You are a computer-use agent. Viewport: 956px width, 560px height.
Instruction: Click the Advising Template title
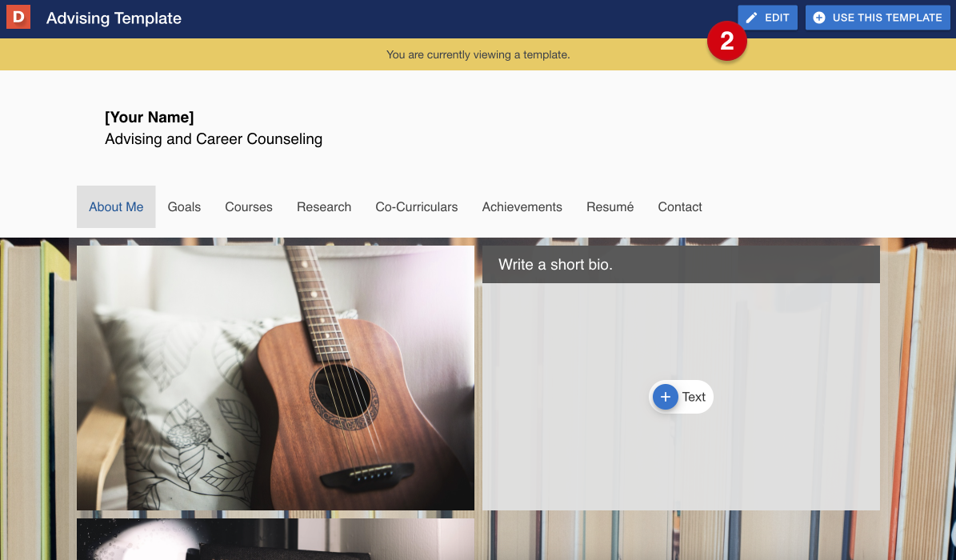pyautogui.click(x=114, y=18)
